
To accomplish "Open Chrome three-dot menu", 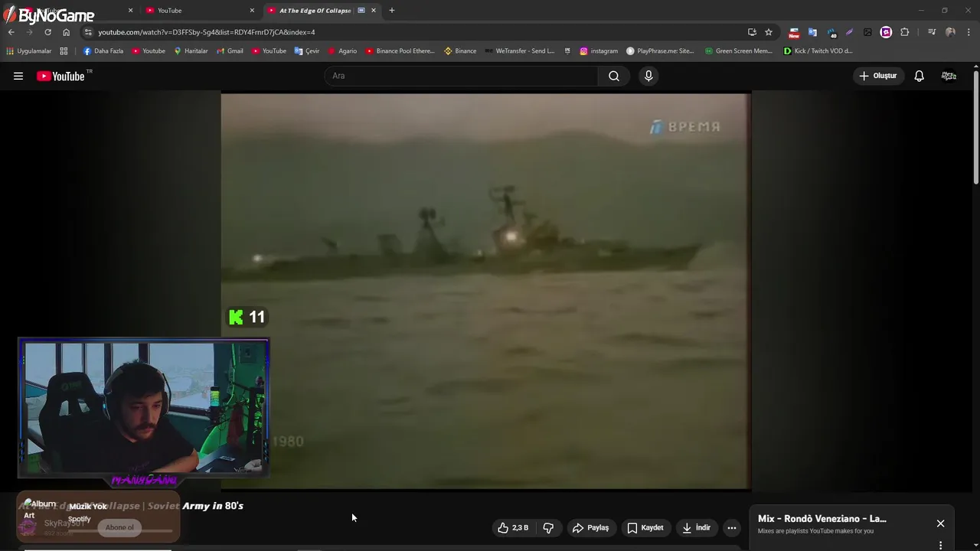I will click(x=969, y=32).
